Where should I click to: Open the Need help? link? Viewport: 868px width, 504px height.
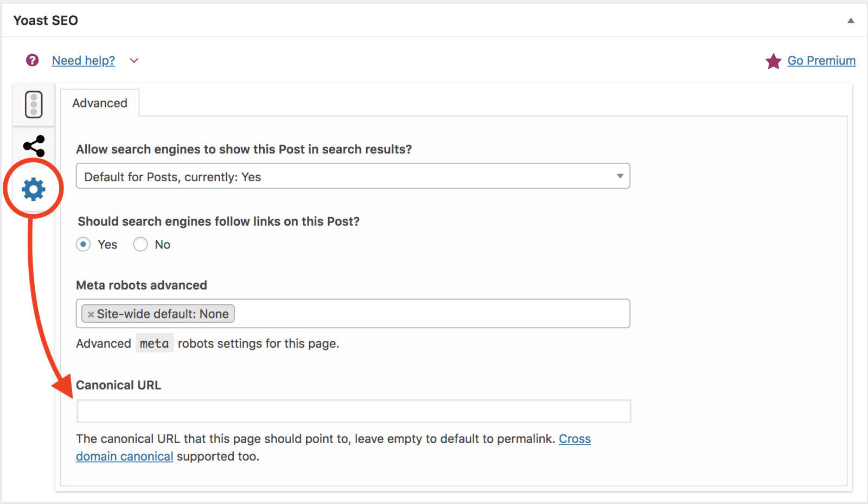pyautogui.click(x=84, y=61)
